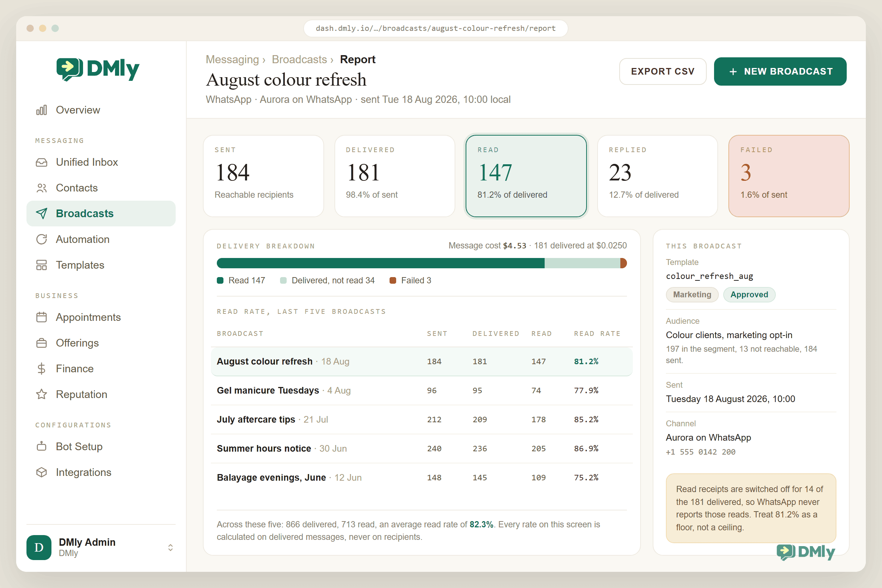Image resolution: width=882 pixels, height=588 pixels.
Task: Click the Templates layout icon
Action: tap(42, 265)
